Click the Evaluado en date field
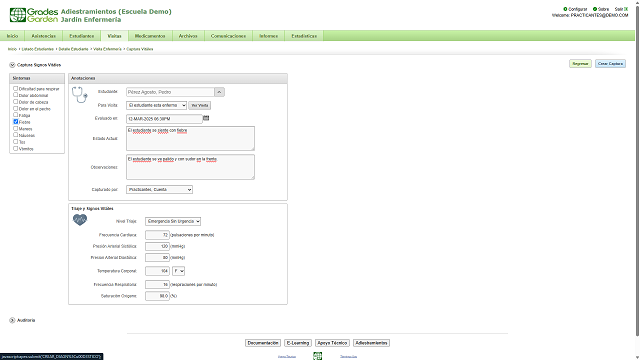The image size is (640, 360). point(164,119)
